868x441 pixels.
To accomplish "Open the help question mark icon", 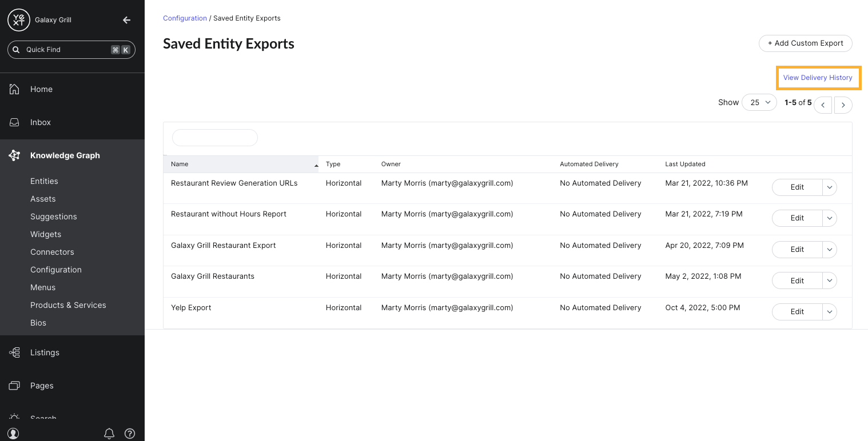I will tap(130, 434).
